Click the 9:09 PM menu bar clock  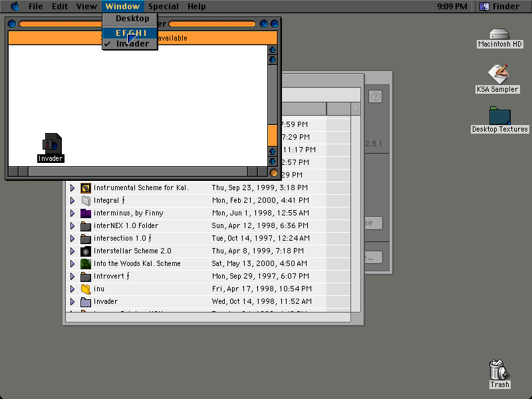452,7
